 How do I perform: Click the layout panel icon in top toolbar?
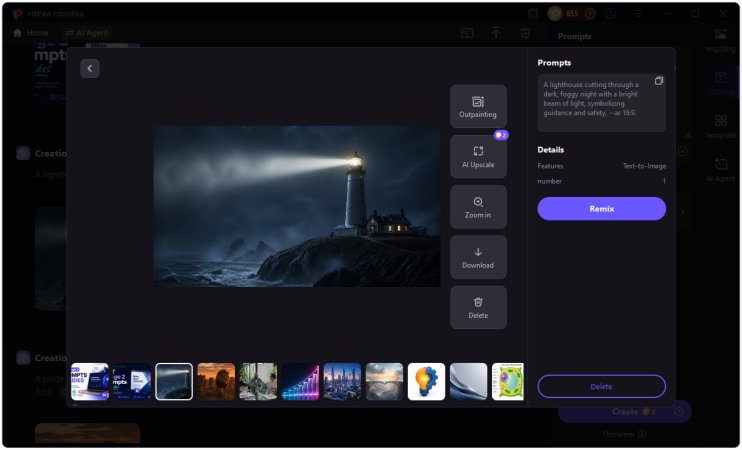467,33
